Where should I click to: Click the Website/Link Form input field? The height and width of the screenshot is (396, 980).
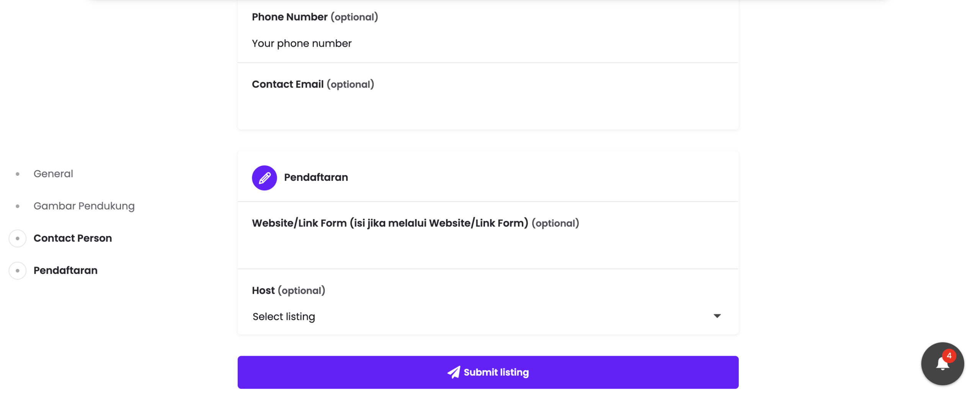click(x=459, y=249)
